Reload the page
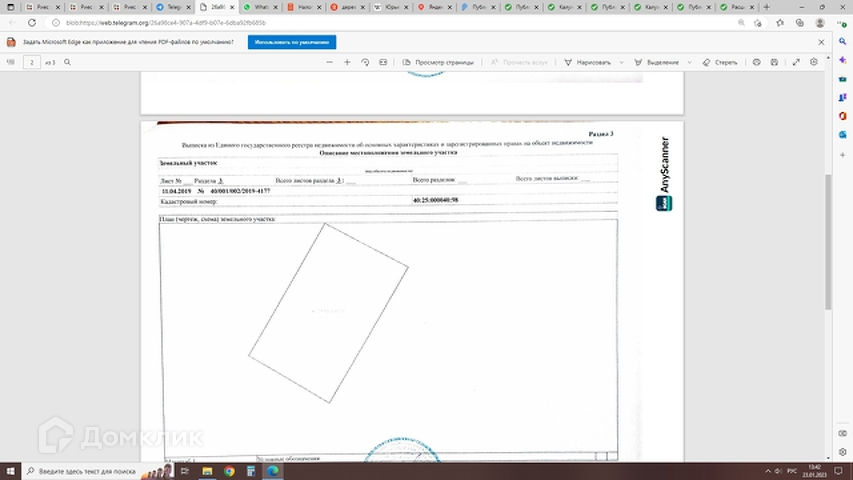Image resolution: width=853 pixels, height=480 pixels. [x=32, y=23]
